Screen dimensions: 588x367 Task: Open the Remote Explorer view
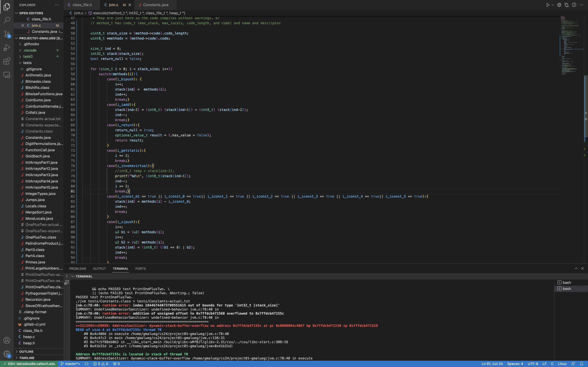click(x=7, y=75)
